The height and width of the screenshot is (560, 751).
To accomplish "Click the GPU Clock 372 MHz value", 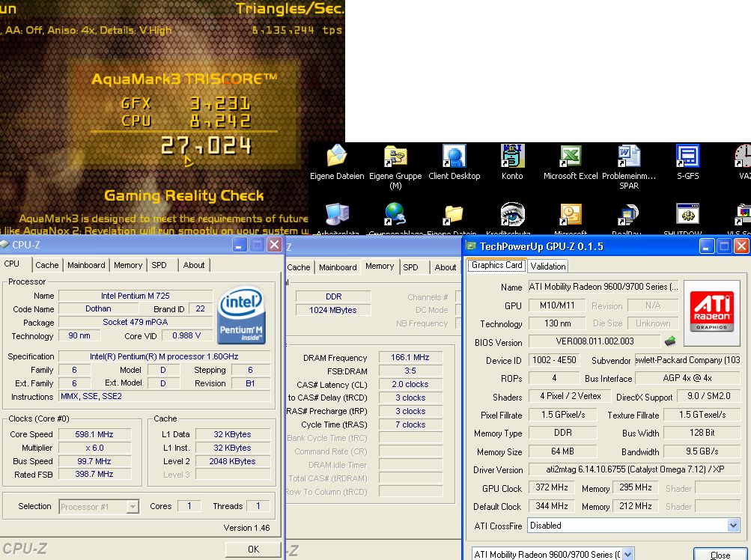I will pos(552,487).
